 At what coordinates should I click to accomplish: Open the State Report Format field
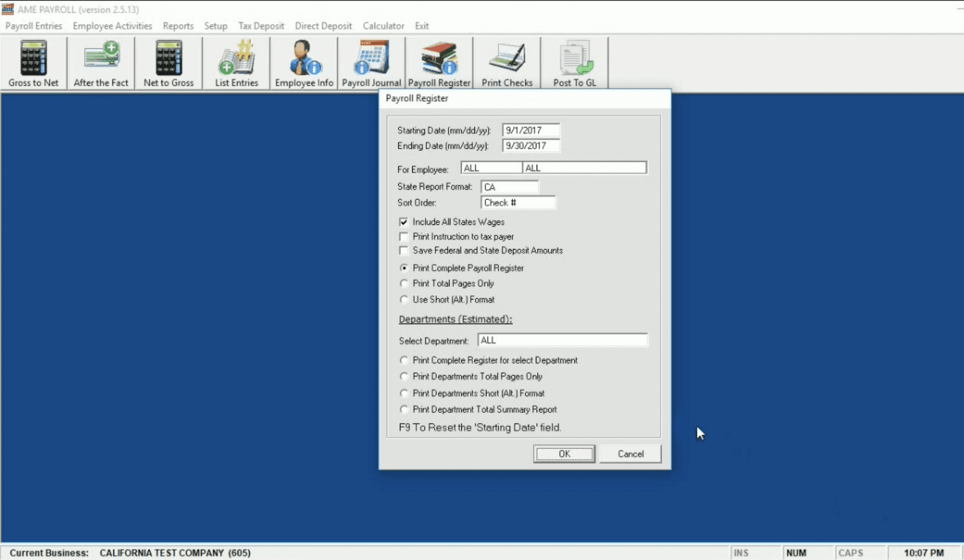tap(509, 187)
